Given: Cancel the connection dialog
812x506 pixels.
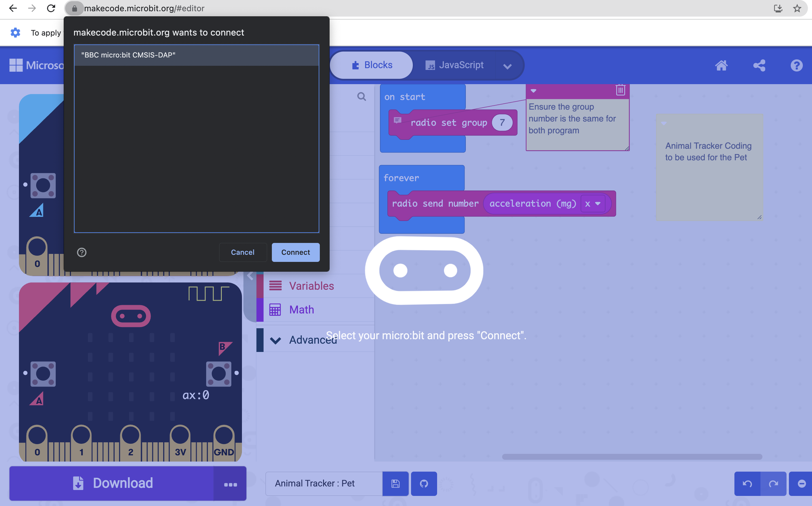Looking at the screenshot, I should (x=243, y=252).
